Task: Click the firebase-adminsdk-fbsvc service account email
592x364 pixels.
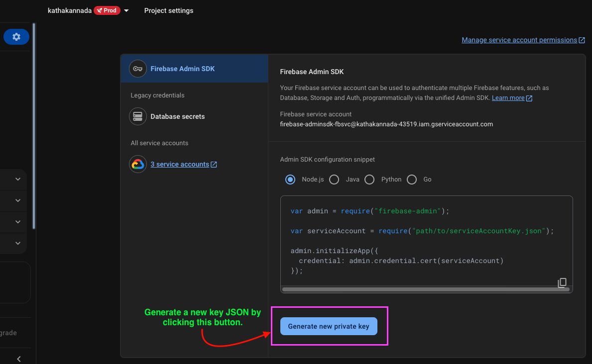Action: pos(386,124)
